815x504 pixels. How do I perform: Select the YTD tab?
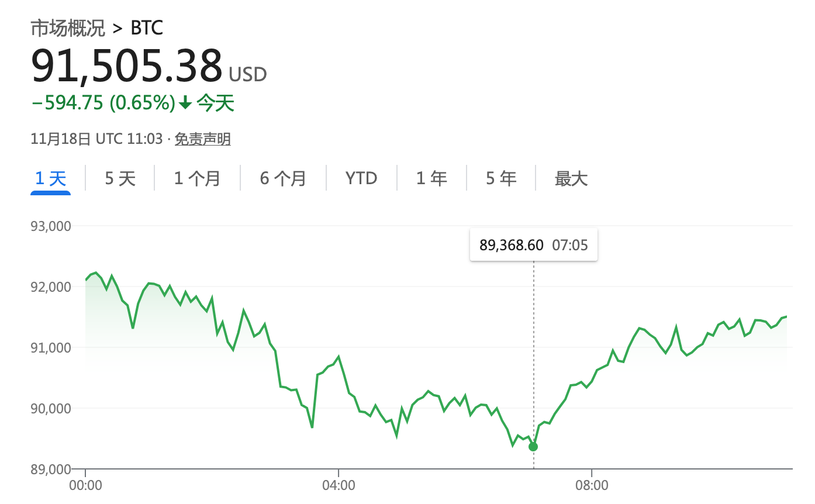[361, 178]
